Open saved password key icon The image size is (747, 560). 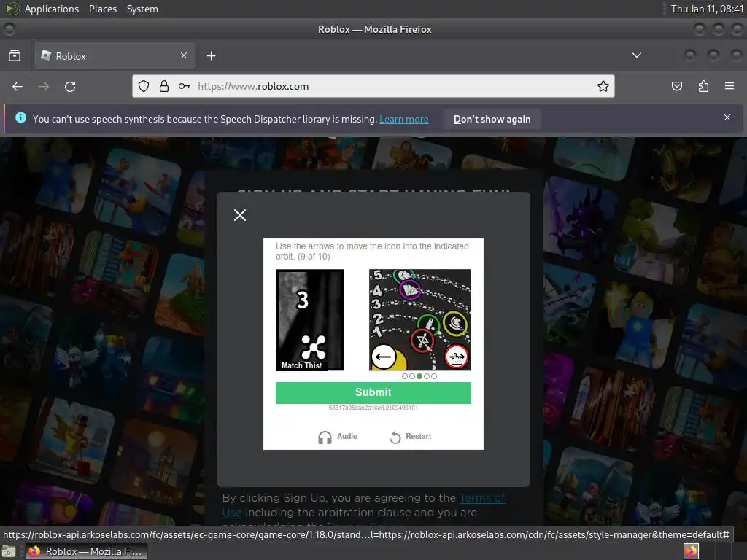pyautogui.click(x=185, y=86)
